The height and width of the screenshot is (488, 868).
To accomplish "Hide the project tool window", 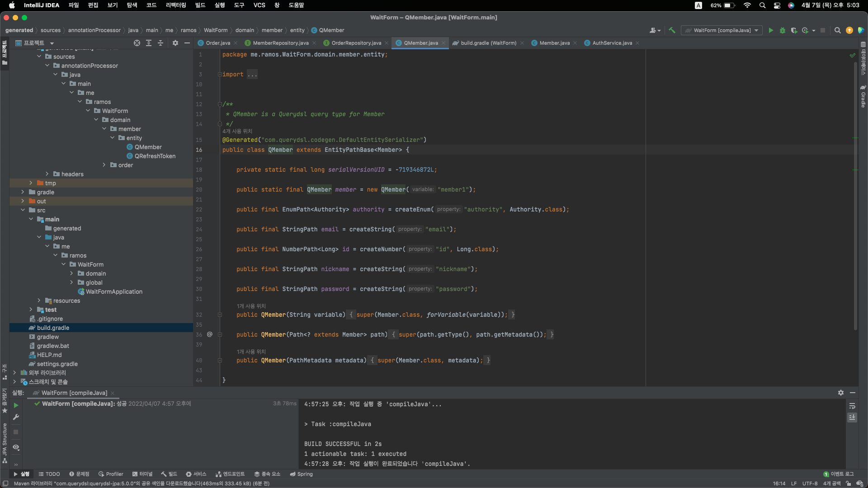I will tap(187, 43).
